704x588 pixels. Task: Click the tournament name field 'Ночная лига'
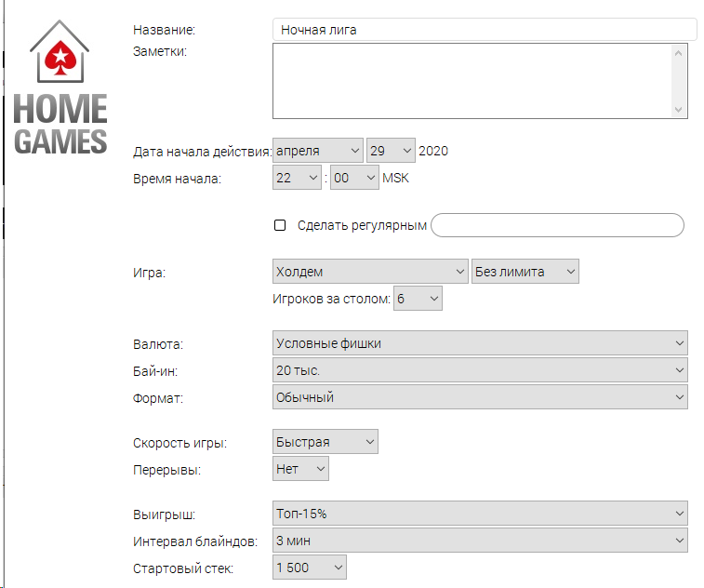[485, 30]
